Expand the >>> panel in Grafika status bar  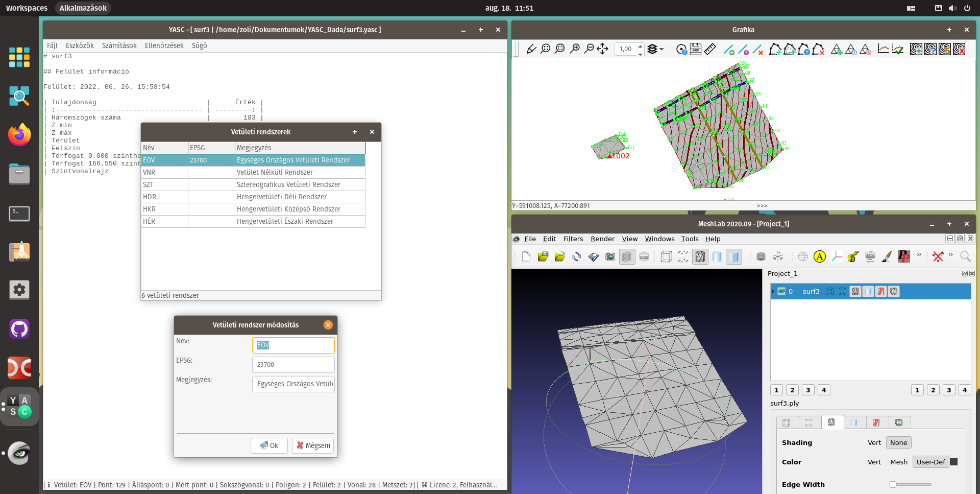click(762, 206)
